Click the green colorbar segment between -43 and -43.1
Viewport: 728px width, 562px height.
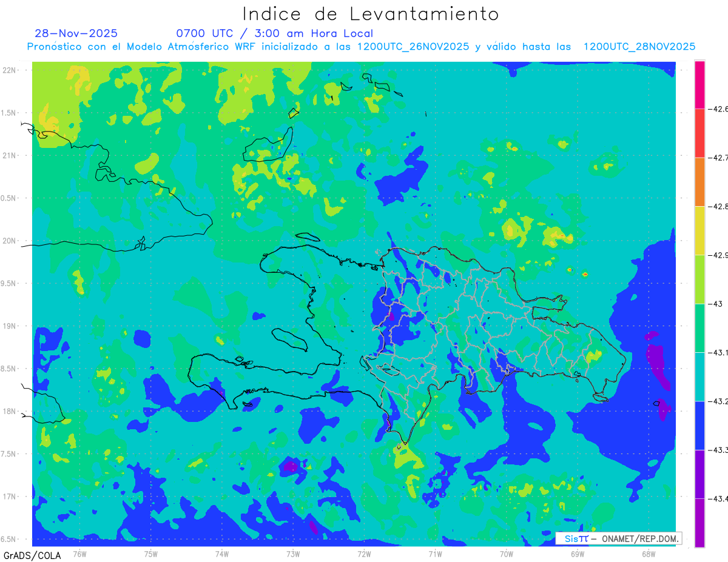coord(699,328)
